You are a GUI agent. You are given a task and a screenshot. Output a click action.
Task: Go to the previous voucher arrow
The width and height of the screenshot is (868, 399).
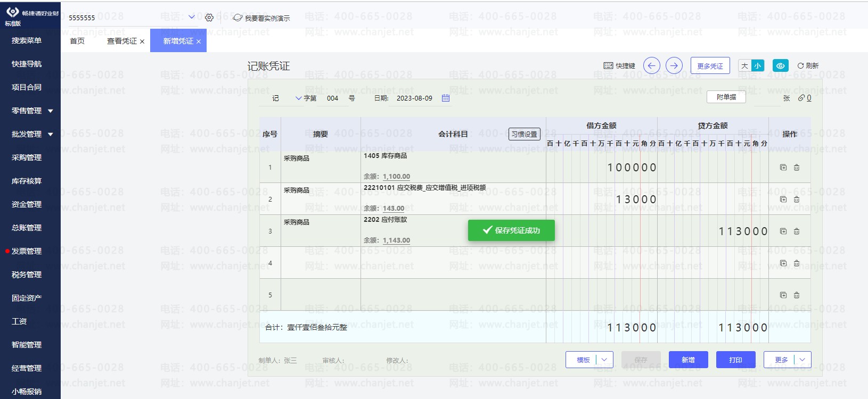click(652, 65)
